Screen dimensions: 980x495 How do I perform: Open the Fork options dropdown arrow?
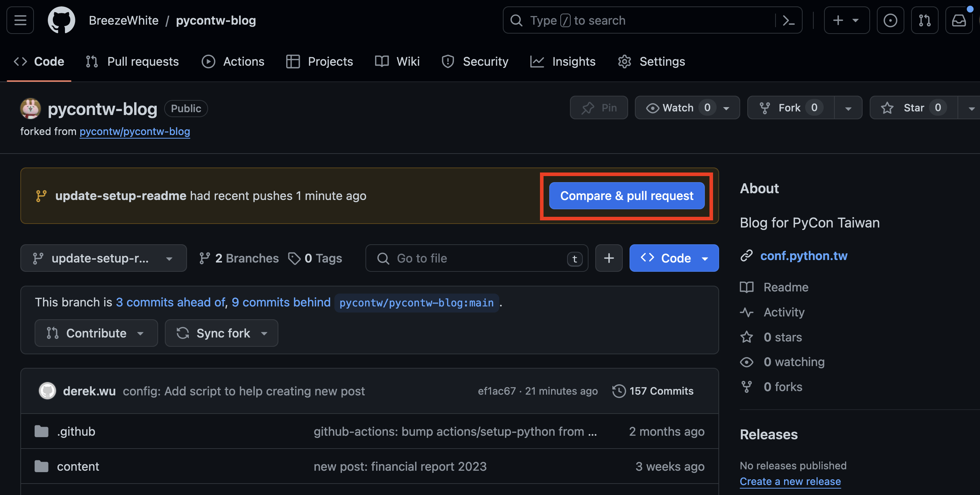[x=848, y=108]
